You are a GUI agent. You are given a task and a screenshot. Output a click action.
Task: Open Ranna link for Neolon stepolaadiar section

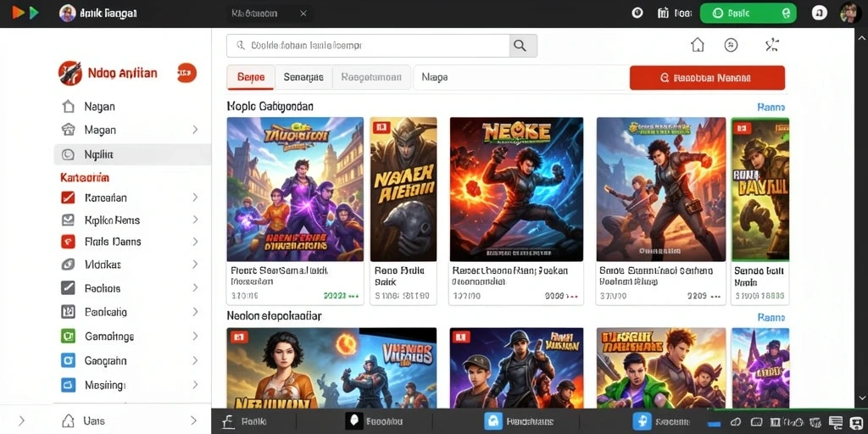point(771,318)
